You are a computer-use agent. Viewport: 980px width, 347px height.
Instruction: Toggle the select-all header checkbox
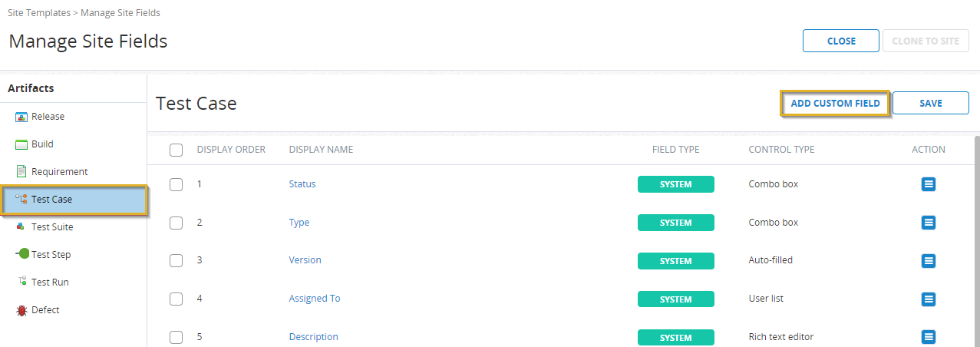tap(176, 150)
